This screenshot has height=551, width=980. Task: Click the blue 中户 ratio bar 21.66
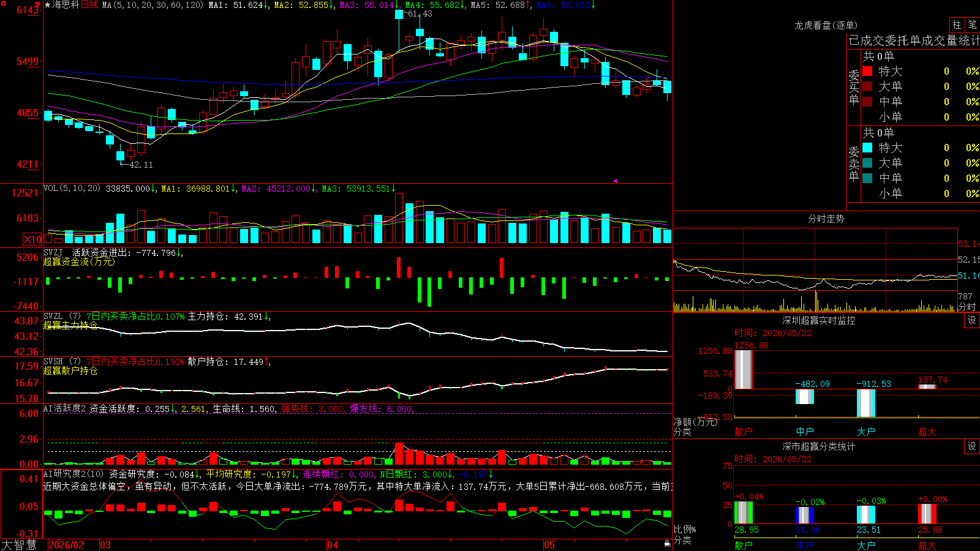pyautogui.click(x=805, y=515)
